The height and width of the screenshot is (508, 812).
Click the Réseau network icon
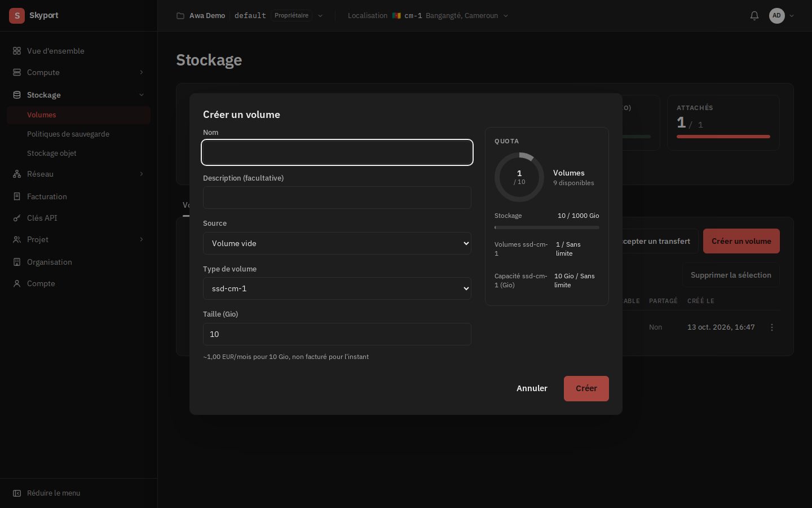coord(17,174)
